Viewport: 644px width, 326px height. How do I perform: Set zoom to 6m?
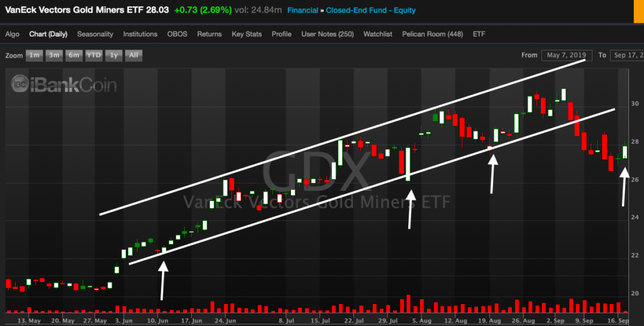[x=74, y=55]
